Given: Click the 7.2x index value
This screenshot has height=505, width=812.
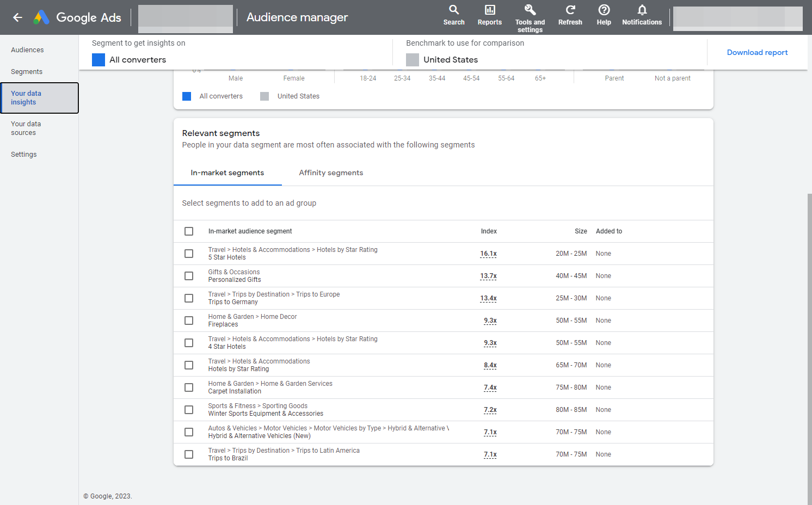Looking at the screenshot, I should [x=490, y=410].
